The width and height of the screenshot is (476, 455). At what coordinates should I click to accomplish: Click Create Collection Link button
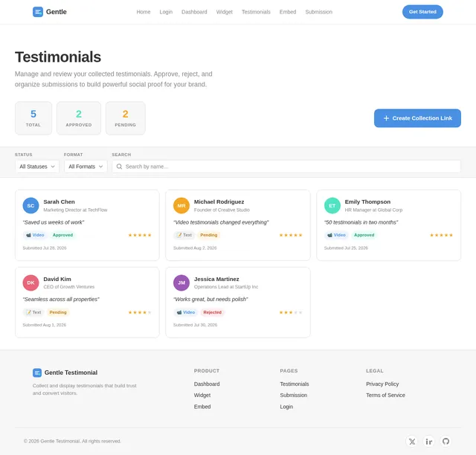[x=417, y=118]
